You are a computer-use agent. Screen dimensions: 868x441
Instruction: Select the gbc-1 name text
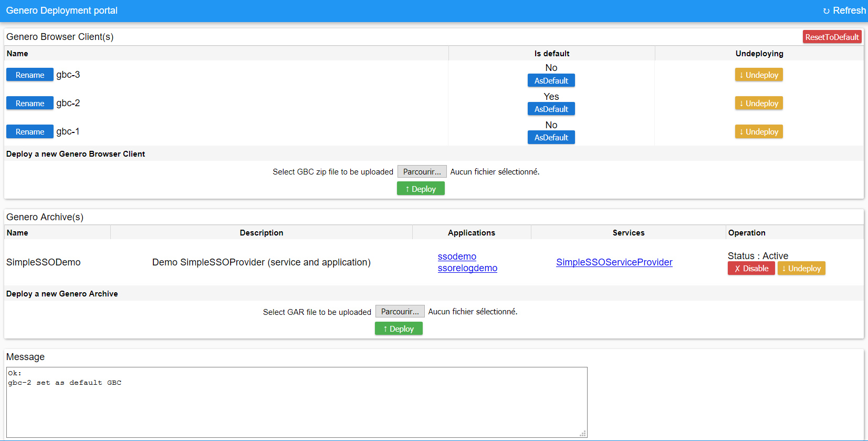(x=68, y=131)
